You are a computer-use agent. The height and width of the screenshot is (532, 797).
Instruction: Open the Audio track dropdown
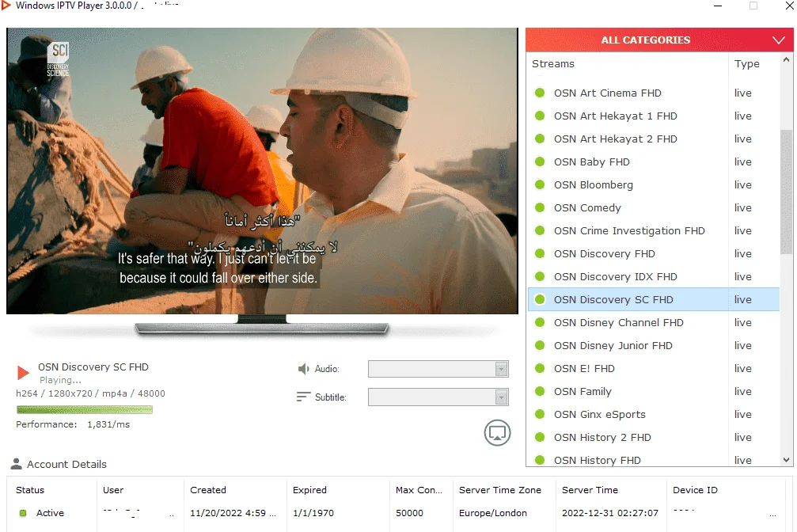(x=438, y=369)
